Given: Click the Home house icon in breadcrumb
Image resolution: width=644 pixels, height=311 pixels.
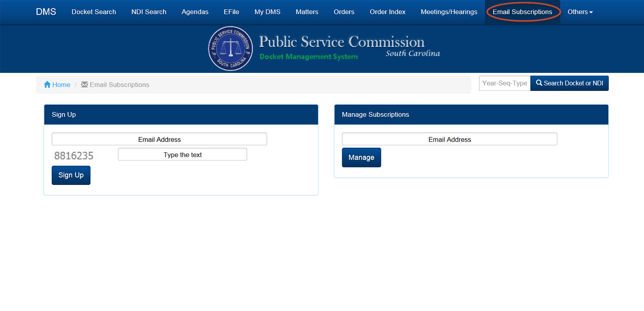Looking at the screenshot, I should point(47,85).
